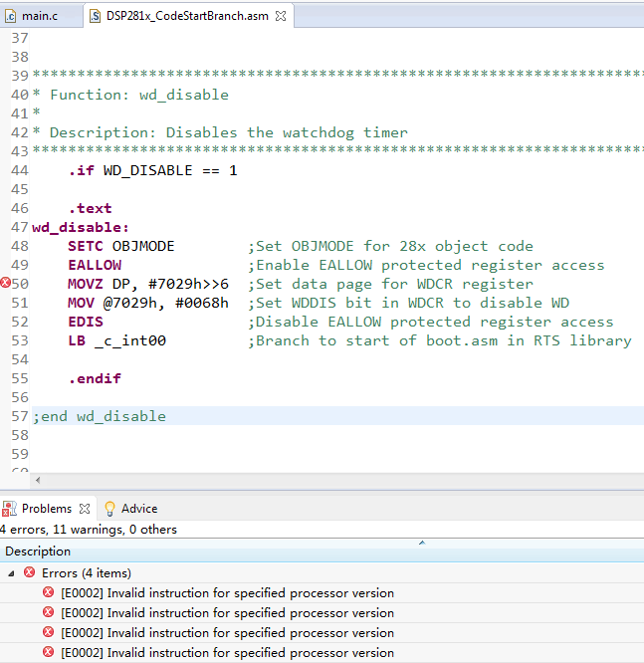
Task: Select the third E0002 invalid instruction error
Action: [227, 632]
